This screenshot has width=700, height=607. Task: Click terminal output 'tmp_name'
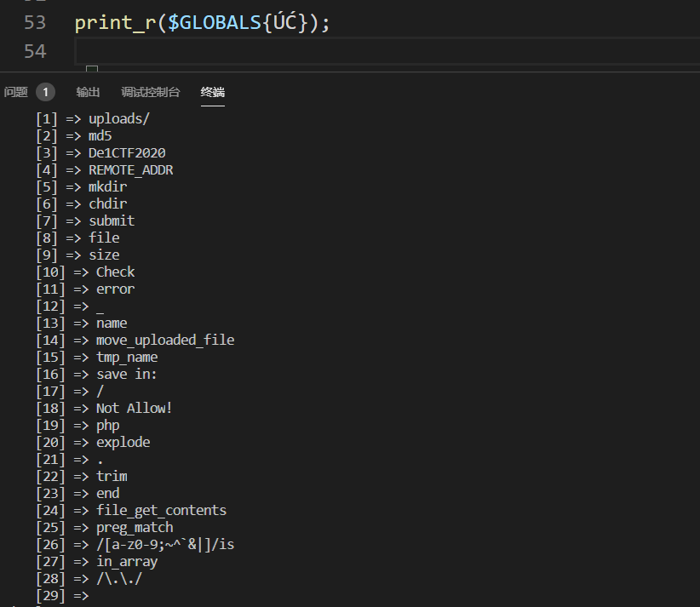tap(127, 357)
